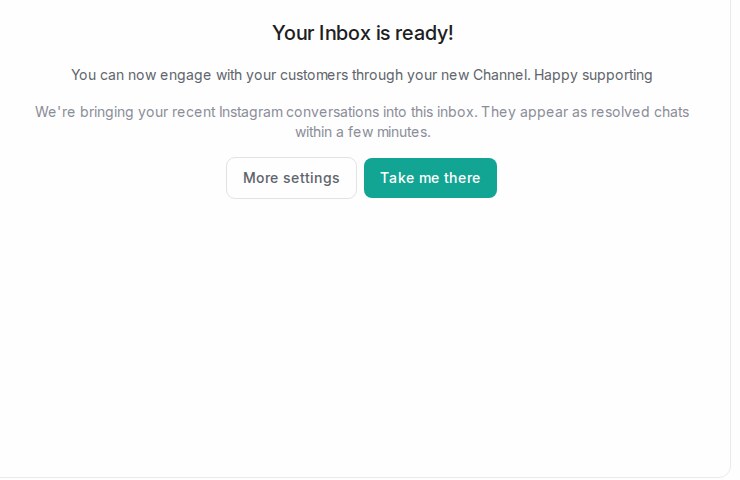
Task: Go to the inbox via Take me there
Action: point(430,178)
